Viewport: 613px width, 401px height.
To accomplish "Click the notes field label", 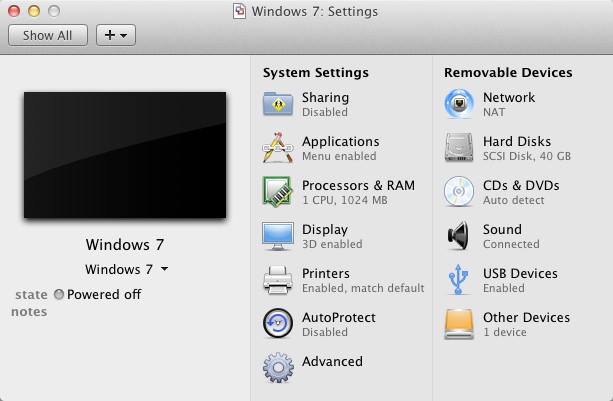I will point(29,312).
